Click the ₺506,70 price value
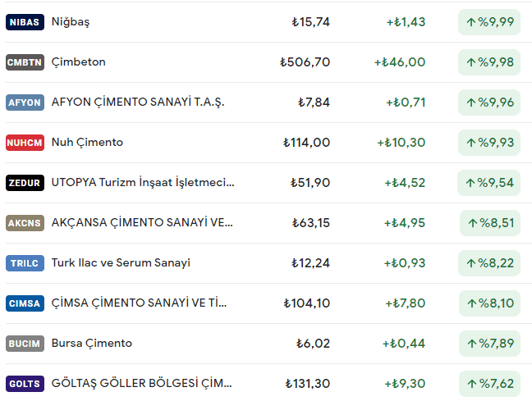Viewport: 532px width, 401px height. click(305, 62)
